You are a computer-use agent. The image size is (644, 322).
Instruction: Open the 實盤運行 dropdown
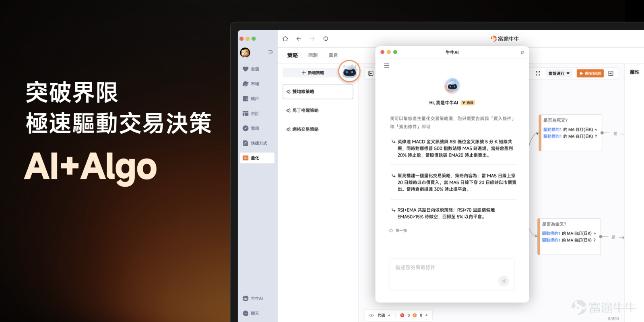point(559,73)
